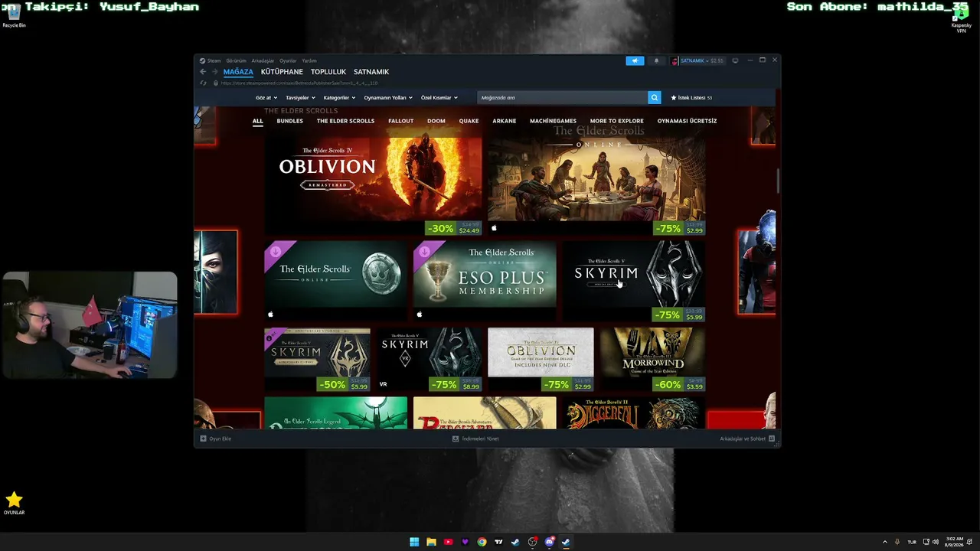
Task: Show hidden system tray icons
Action: (x=885, y=542)
